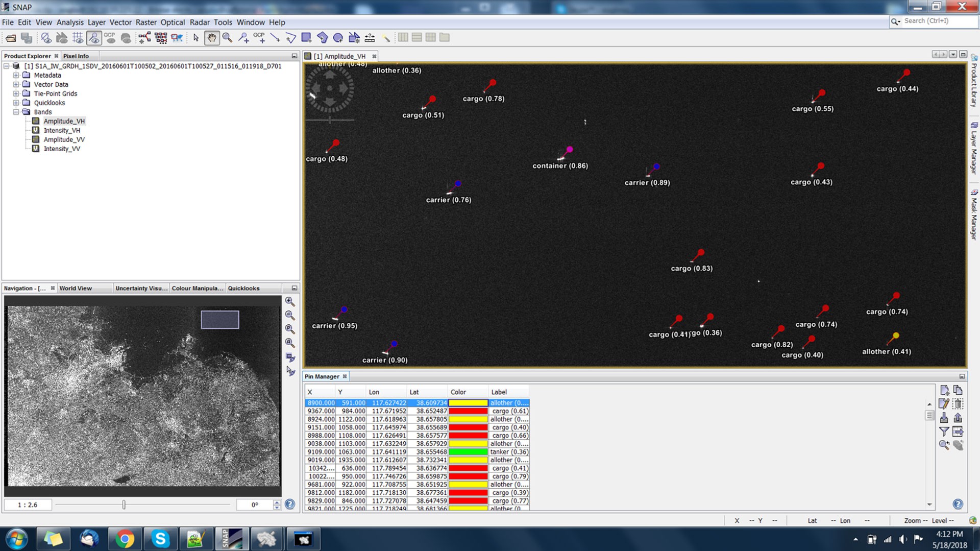This screenshot has width=980, height=551.
Task: Expand the Metadata folder node
Action: pos(16,76)
